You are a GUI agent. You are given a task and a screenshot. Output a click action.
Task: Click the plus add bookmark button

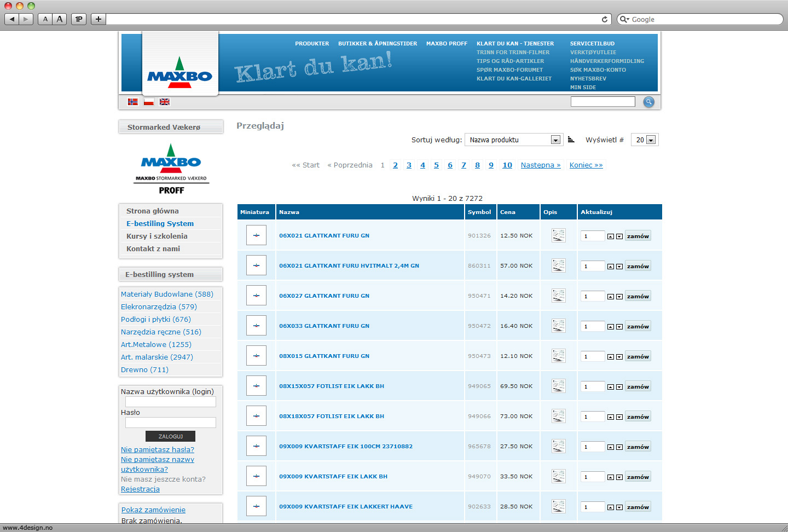[99, 19]
